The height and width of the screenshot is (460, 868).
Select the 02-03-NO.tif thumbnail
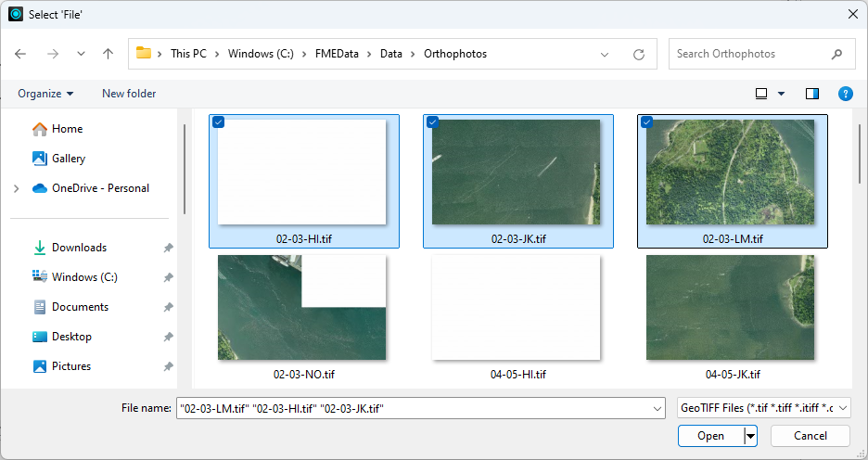301,307
